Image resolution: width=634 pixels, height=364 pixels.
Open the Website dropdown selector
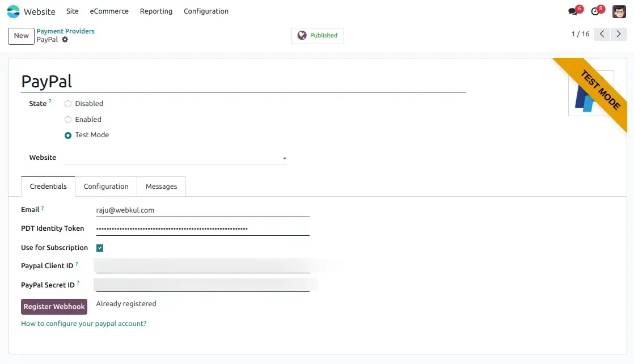284,158
